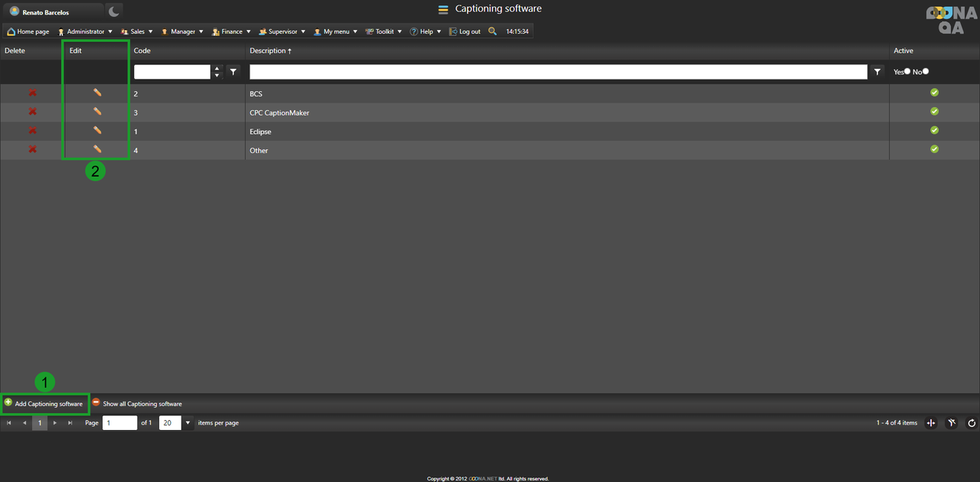The height and width of the screenshot is (482, 980).
Task: Select the No radio button for Active
Action: pyautogui.click(x=926, y=71)
